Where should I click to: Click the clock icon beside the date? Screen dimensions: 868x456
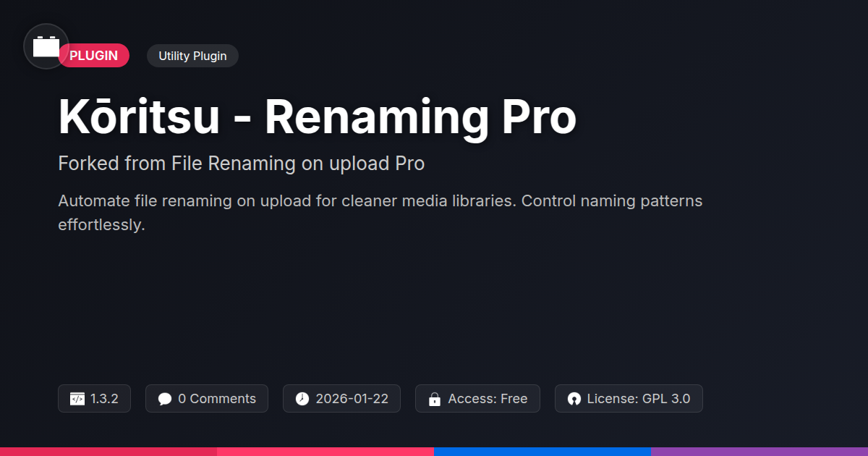click(x=302, y=399)
